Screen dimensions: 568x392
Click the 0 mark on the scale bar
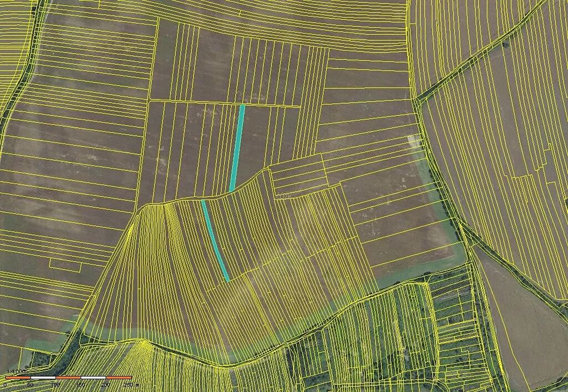tap(6, 384)
